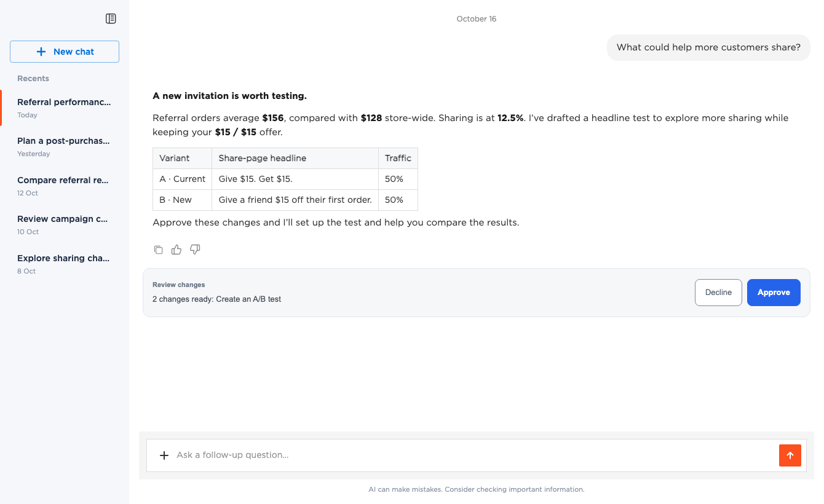824x504 pixels.
Task: Decline the proposed changes
Action: tap(718, 293)
